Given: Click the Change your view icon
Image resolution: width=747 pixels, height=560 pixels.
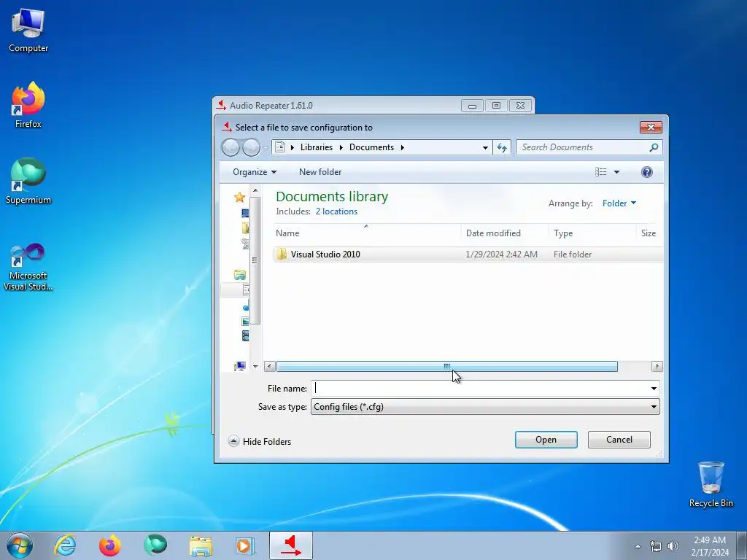Looking at the screenshot, I should point(601,172).
